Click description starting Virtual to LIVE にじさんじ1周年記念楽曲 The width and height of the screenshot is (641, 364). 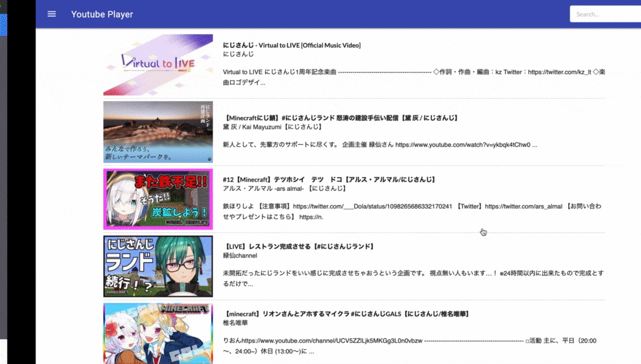[x=413, y=77]
